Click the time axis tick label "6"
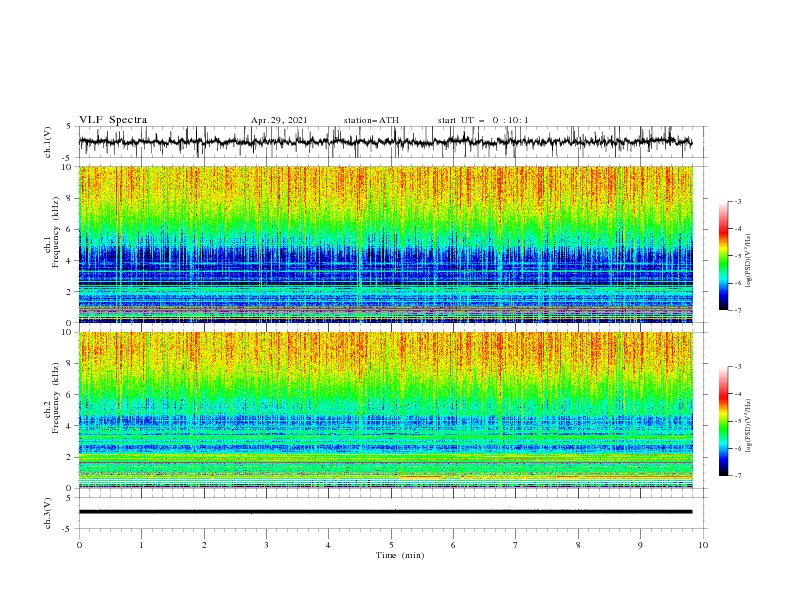792x612 pixels. point(453,545)
